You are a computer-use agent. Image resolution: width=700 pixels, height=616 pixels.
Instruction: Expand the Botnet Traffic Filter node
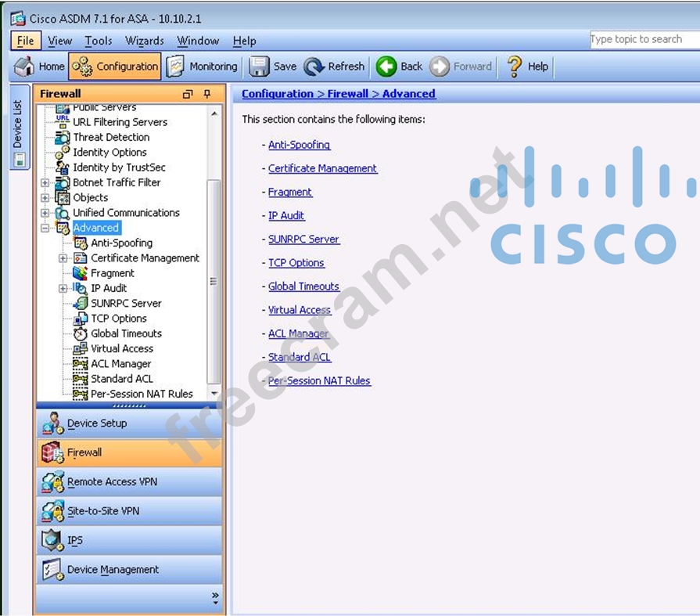click(45, 182)
